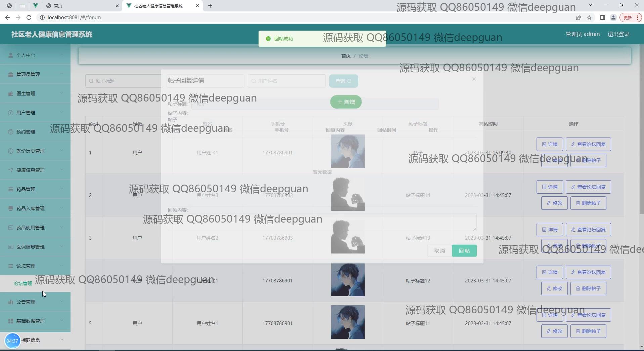Click 删除帖子 for 帖子标题12 row
This screenshot has height=351, width=644.
click(x=588, y=288)
